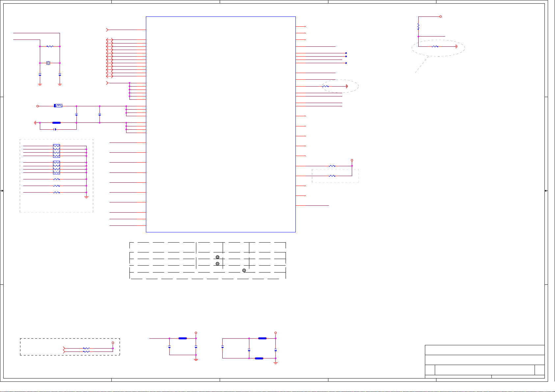Image resolution: width=555 pixels, height=392 pixels.
Task: Select the pull-up resistor inside the dashed rectangle
Action: [332, 176]
